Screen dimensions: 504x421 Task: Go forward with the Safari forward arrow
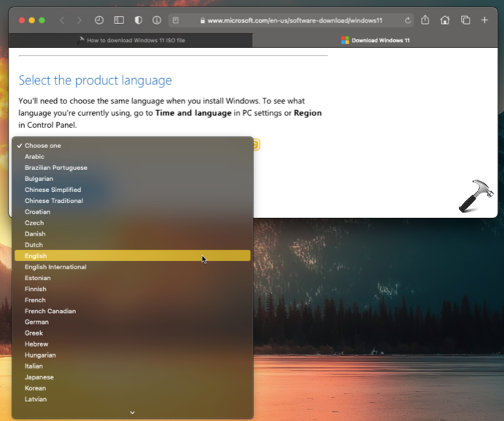pyautogui.click(x=80, y=20)
